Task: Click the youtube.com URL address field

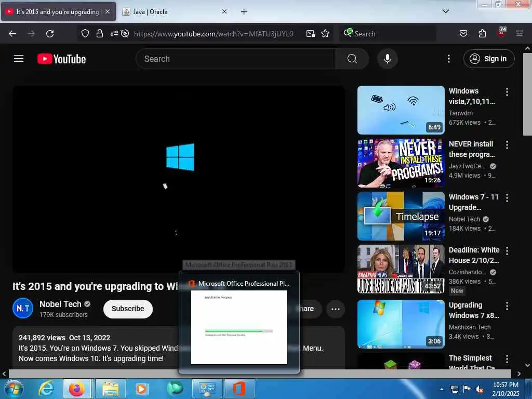Action: 214,34
